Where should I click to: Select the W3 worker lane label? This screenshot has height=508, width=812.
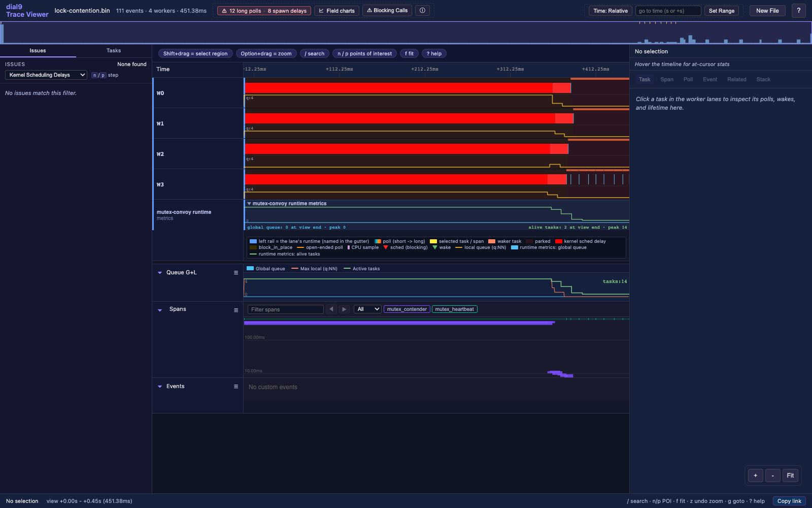pyautogui.click(x=160, y=185)
